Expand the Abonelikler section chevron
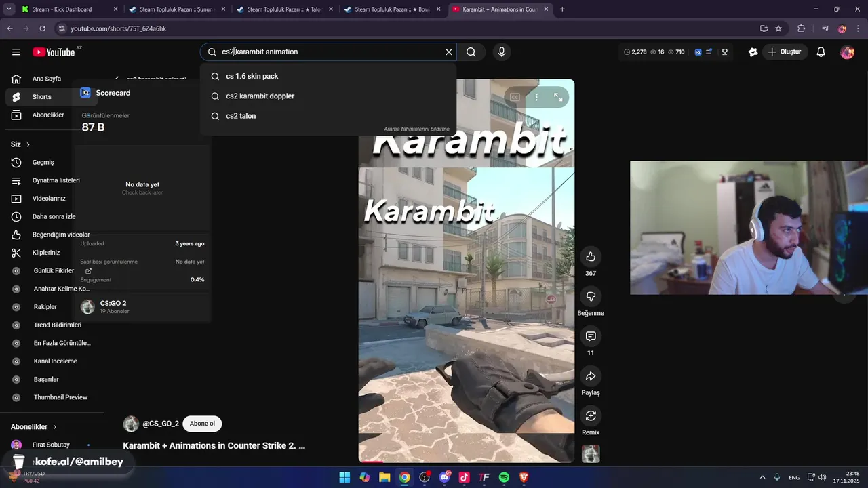The width and height of the screenshot is (868, 488). pyautogui.click(x=55, y=427)
